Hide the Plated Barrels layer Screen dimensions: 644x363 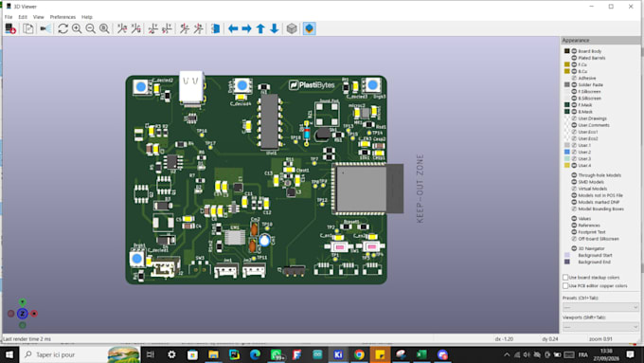pos(574,58)
